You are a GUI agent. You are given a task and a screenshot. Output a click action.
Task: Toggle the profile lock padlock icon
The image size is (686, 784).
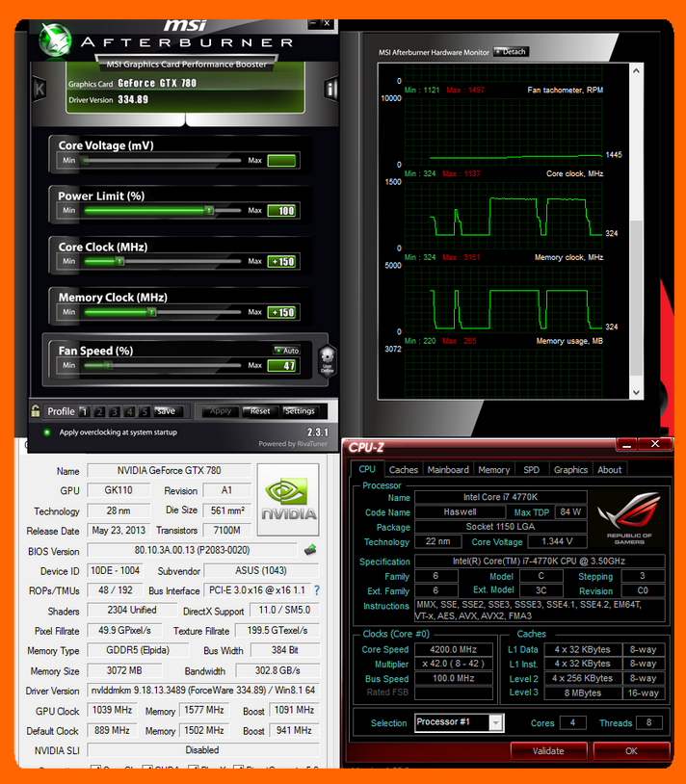[36, 411]
